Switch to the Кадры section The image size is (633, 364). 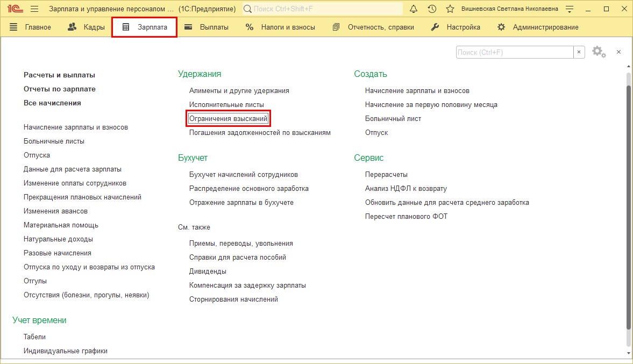point(87,27)
